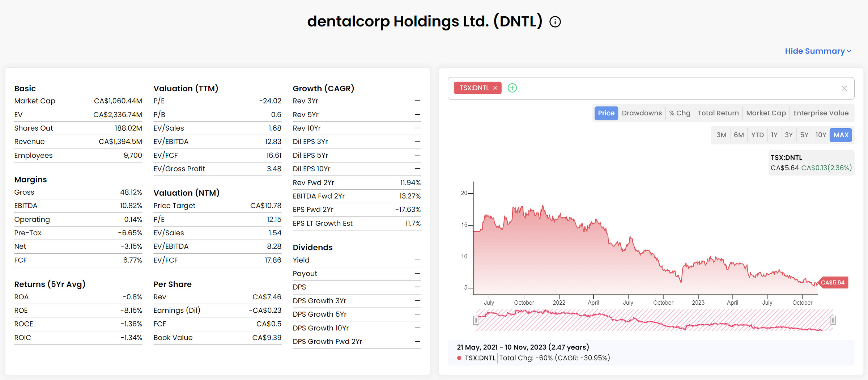Open the info icon next to DNTL title
The width and height of the screenshot is (868, 380).
click(x=555, y=22)
